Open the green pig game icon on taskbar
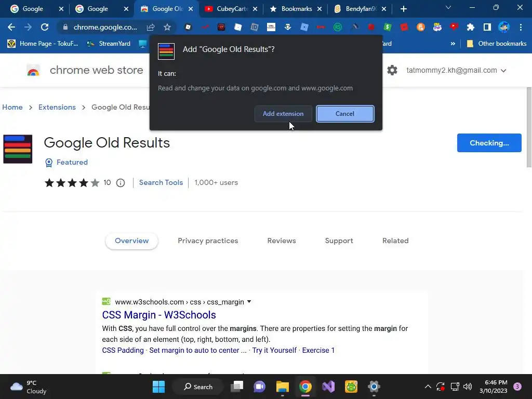The width and height of the screenshot is (532, 399). [351, 387]
